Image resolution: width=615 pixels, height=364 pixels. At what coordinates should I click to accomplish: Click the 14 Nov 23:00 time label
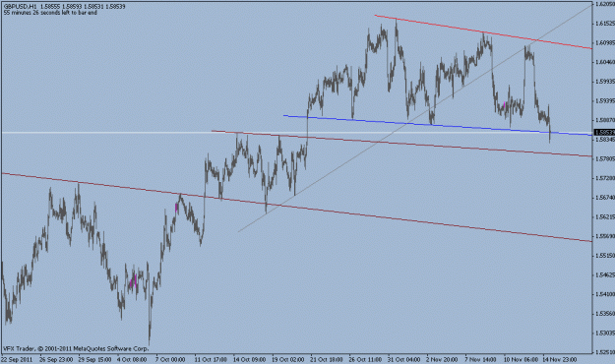pos(559,359)
